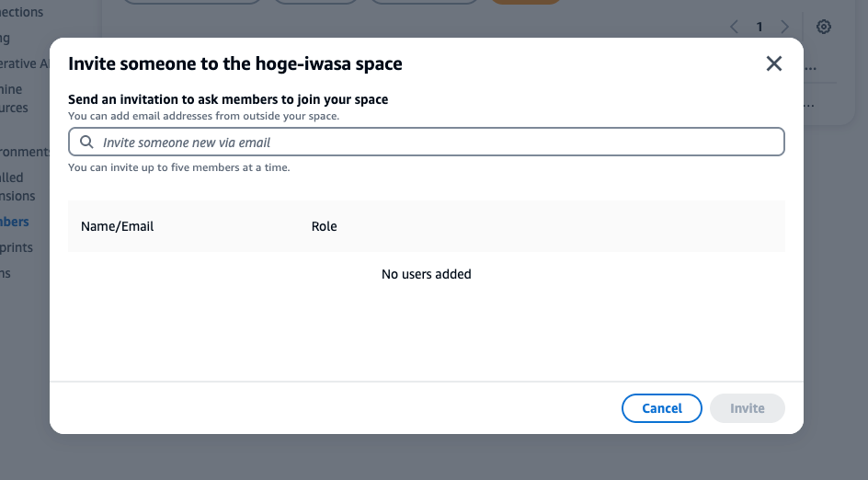Click the "No users added" placeholder text

[x=426, y=274]
